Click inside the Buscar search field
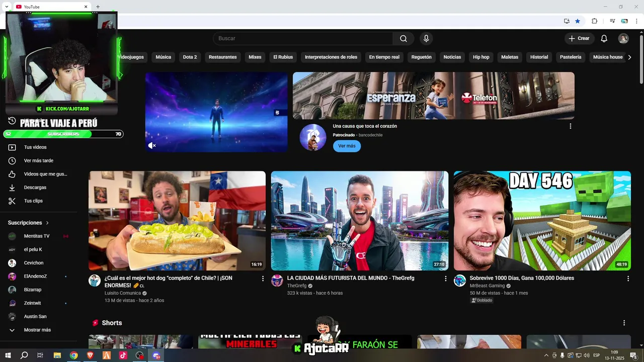The image size is (644, 362). (303, 39)
